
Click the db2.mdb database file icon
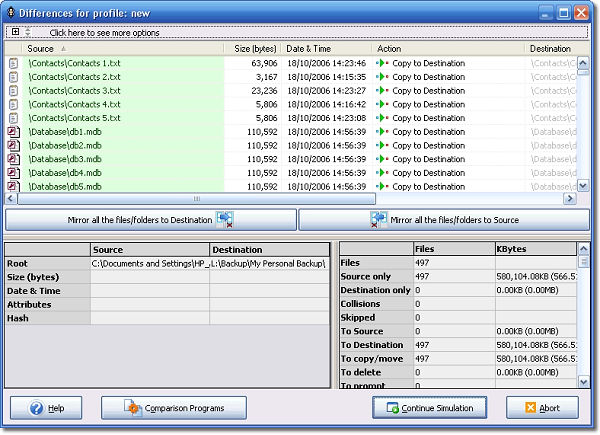point(14,145)
